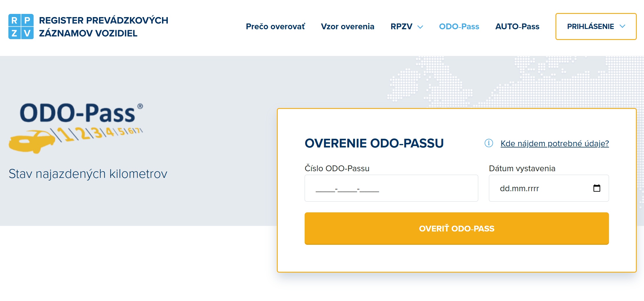
Task: Click the Register prevádzkových záznamov vozidiel title
Action: (104, 27)
